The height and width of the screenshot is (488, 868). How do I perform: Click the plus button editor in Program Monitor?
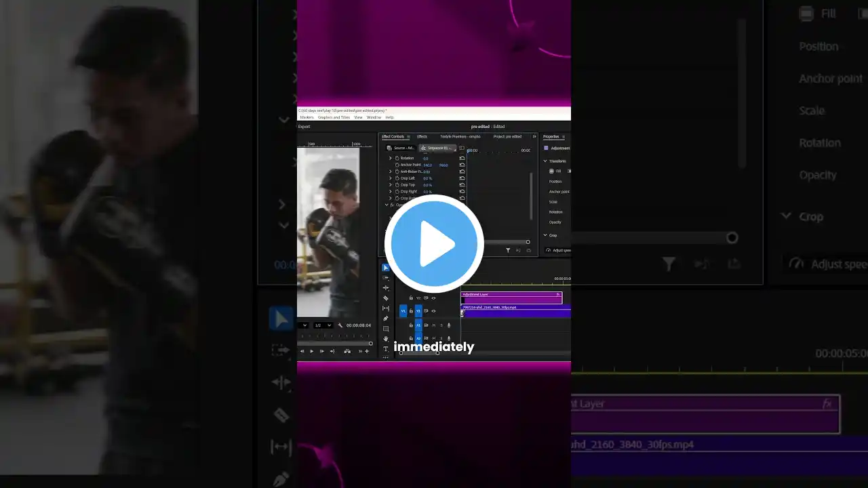coord(367,351)
